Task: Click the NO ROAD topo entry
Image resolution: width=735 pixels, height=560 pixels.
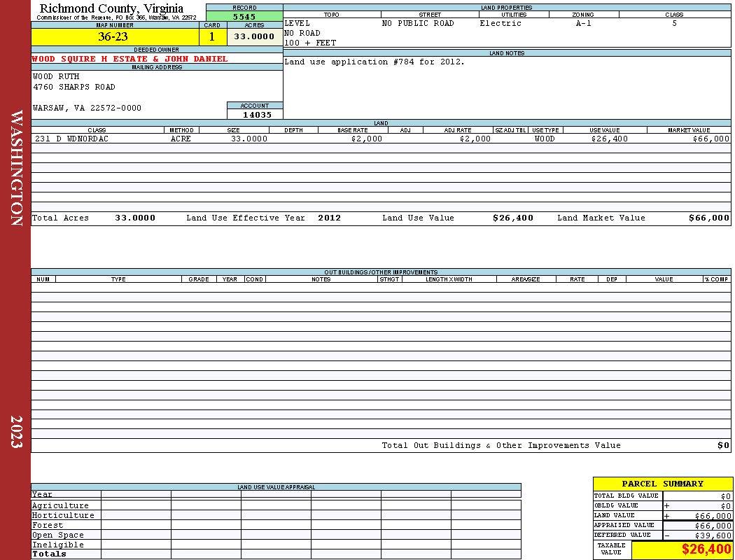Action: click(302, 34)
